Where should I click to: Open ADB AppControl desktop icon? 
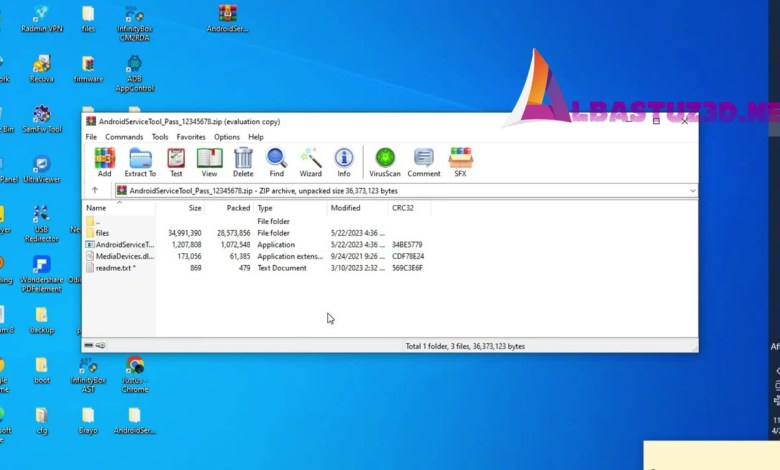point(134,74)
